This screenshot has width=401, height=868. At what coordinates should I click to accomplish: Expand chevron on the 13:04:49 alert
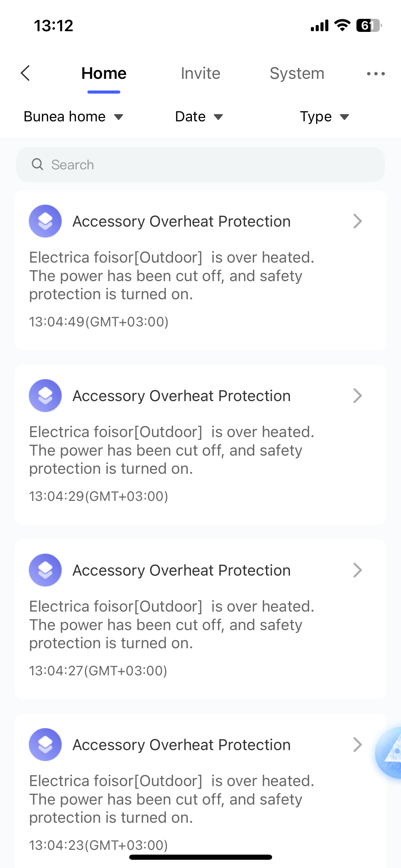click(357, 221)
